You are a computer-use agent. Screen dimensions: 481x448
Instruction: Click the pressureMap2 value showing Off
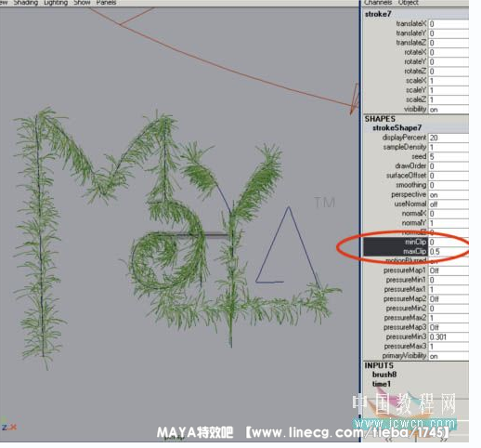coord(448,299)
